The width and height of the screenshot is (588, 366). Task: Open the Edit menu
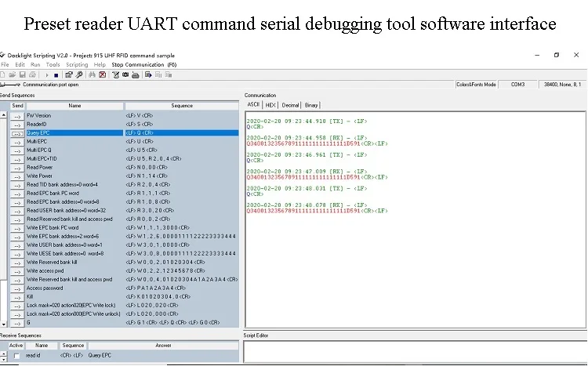[x=20, y=64]
